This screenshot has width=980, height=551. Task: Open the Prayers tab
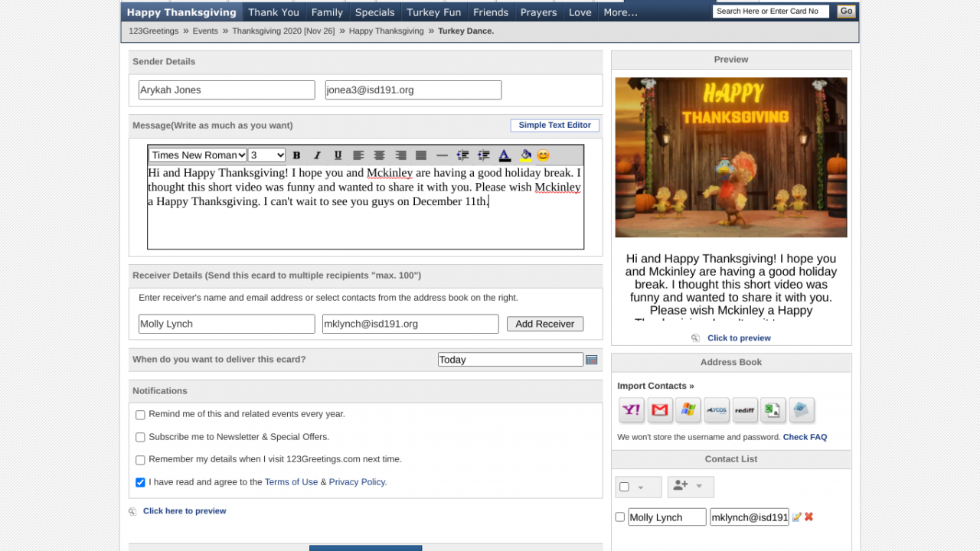[539, 12]
